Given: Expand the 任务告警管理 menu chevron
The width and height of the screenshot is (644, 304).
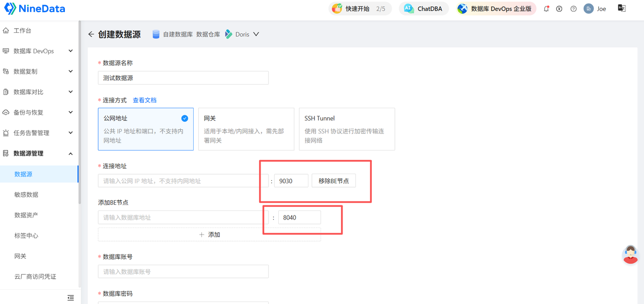Looking at the screenshot, I should click(x=70, y=133).
